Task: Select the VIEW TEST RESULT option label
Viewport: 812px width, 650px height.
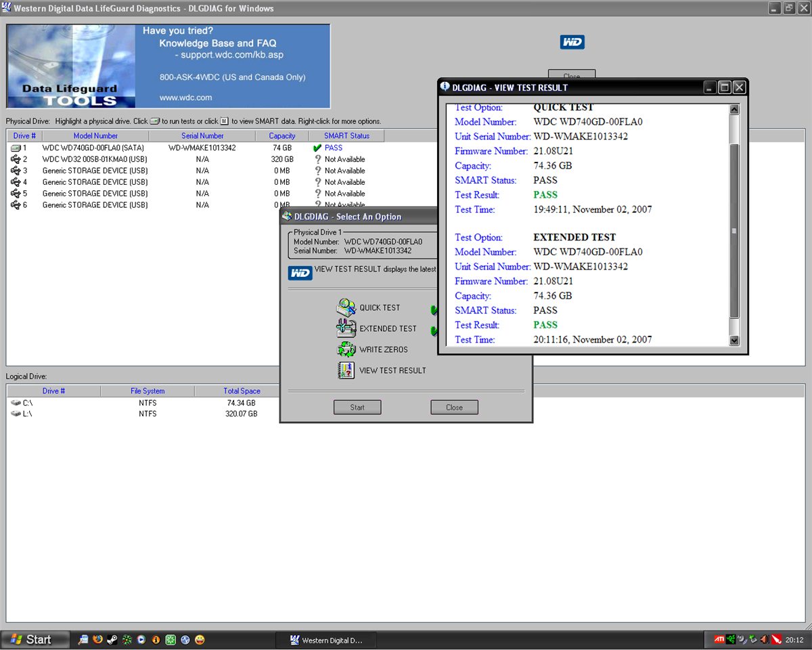Action: [x=392, y=370]
